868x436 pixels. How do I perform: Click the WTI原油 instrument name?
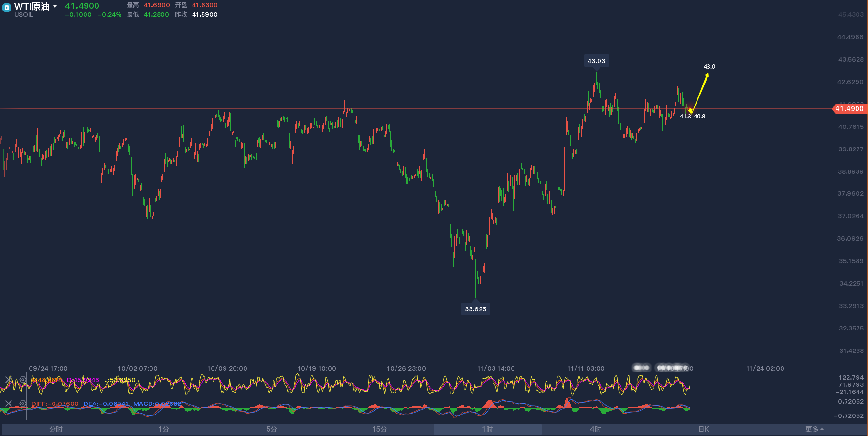point(32,6)
